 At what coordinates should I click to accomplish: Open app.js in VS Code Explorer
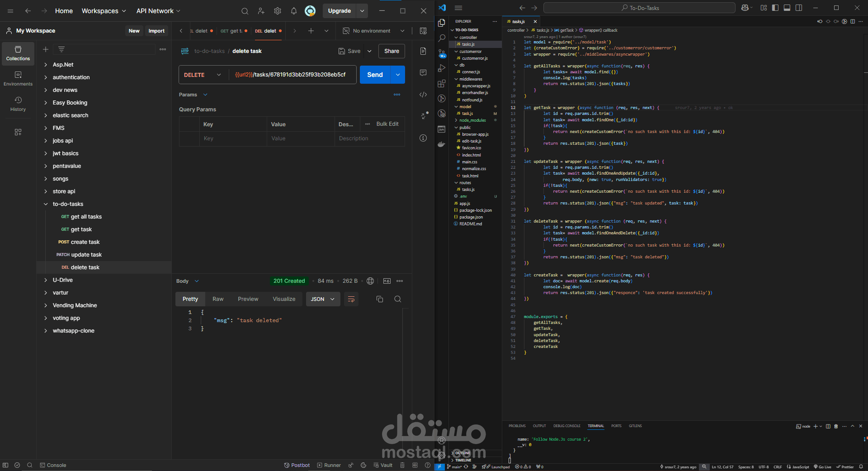click(x=465, y=204)
